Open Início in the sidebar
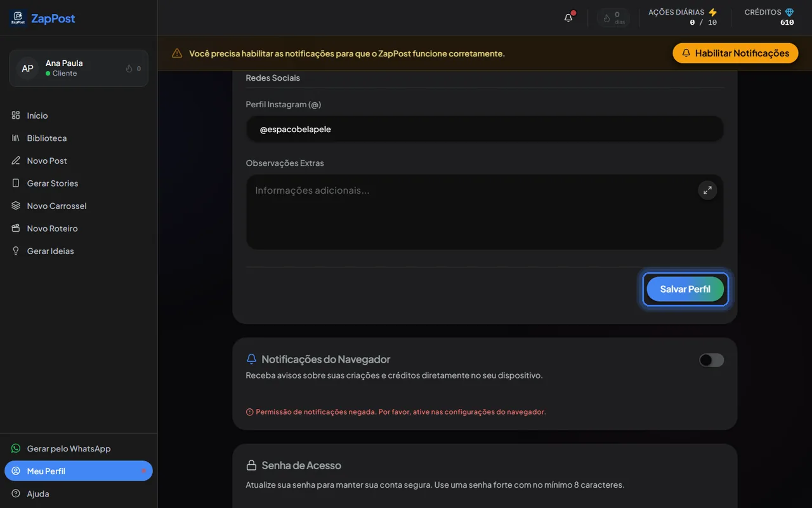This screenshot has width=812, height=508. [79, 116]
